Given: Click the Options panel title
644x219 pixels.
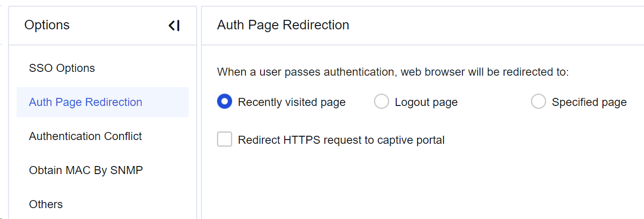Looking at the screenshot, I should pyautogui.click(x=47, y=25).
